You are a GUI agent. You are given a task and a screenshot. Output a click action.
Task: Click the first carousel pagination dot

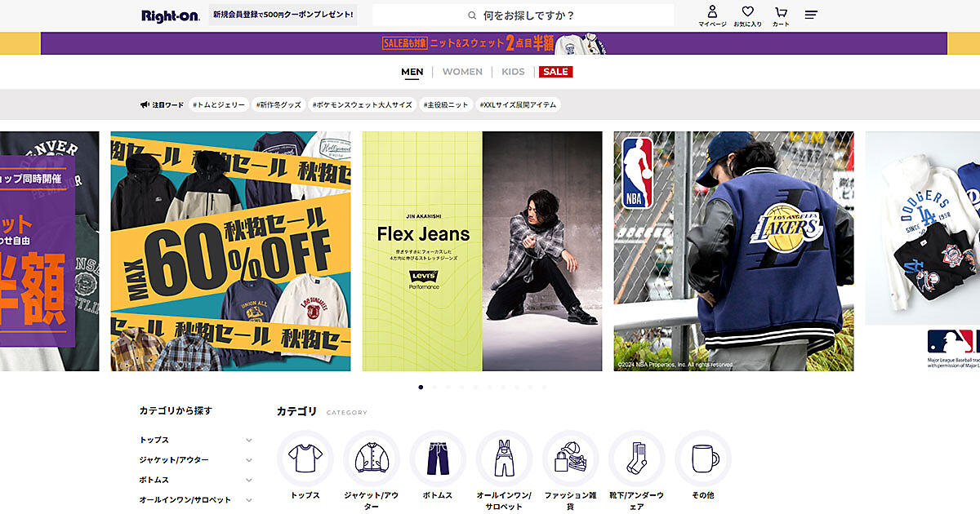coord(421,387)
